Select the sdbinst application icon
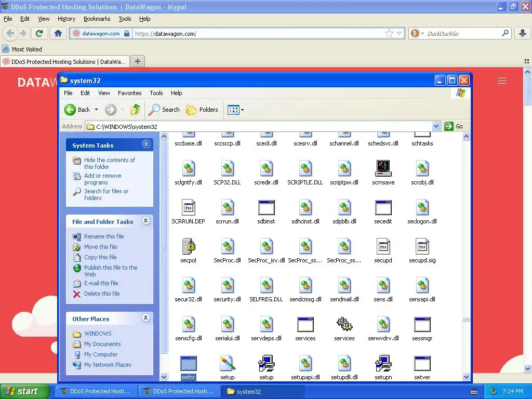Screen dimensions: 532x399 click(267, 207)
